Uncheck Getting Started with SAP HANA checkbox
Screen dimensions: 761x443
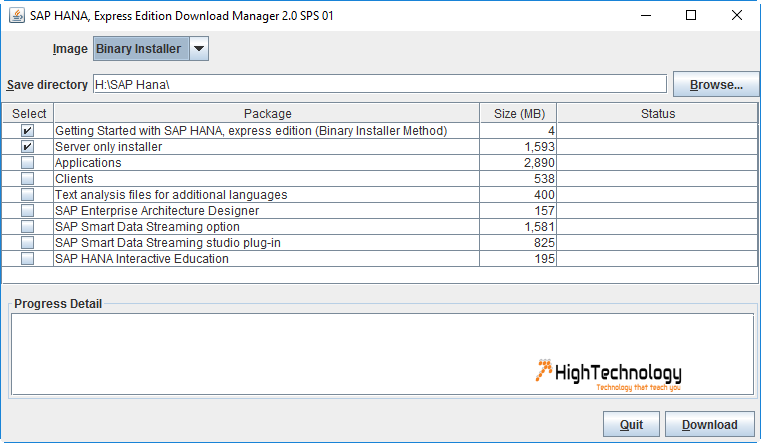28,131
